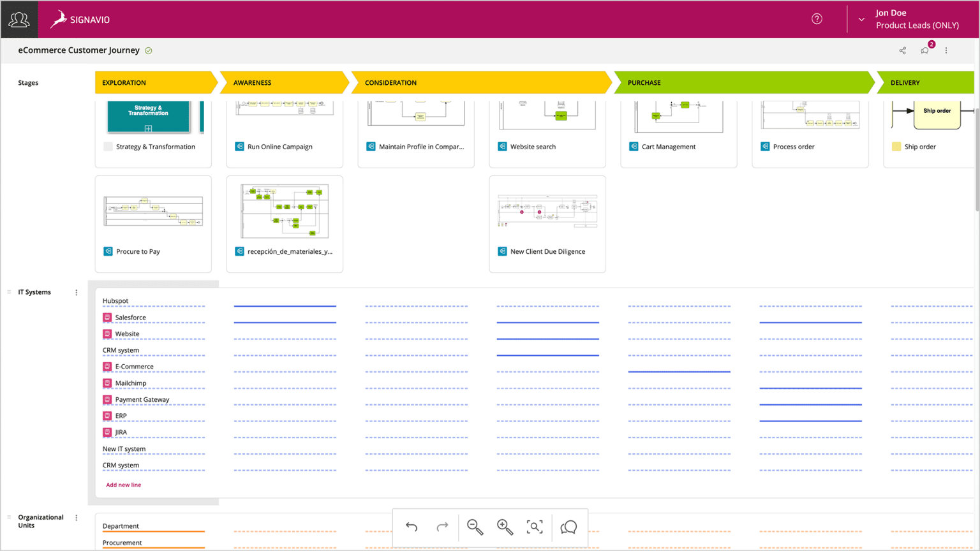Image resolution: width=980 pixels, height=551 pixels.
Task: Toggle the approval check next to eCommerce Customer Journey
Action: tap(148, 50)
